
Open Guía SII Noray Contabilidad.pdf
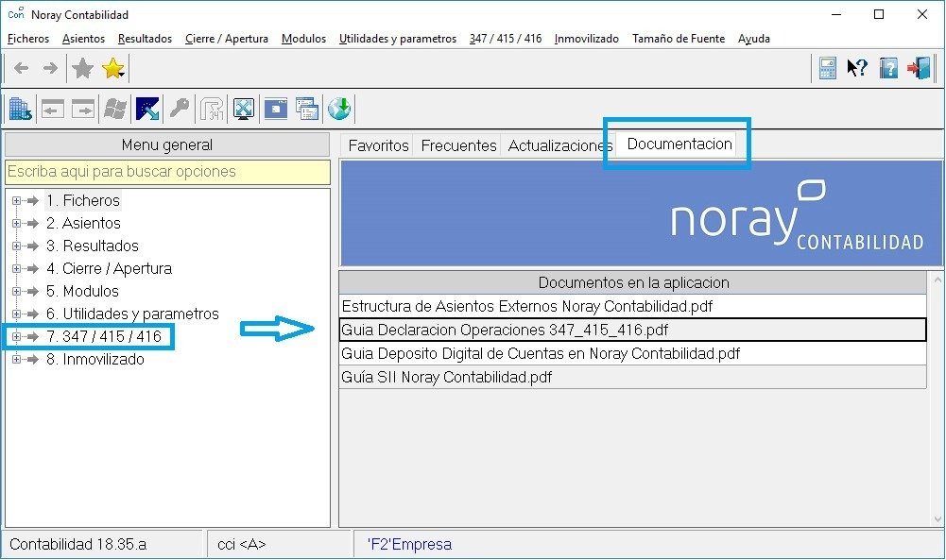[x=632, y=377]
